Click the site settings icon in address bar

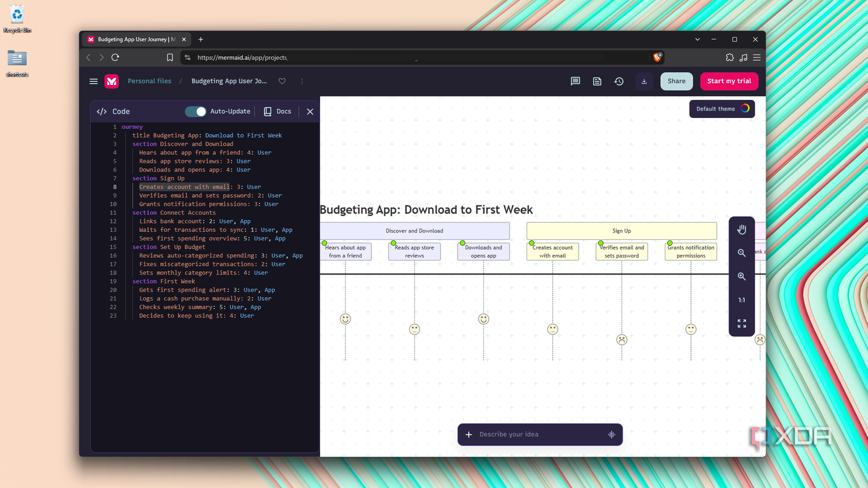click(187, 57)
